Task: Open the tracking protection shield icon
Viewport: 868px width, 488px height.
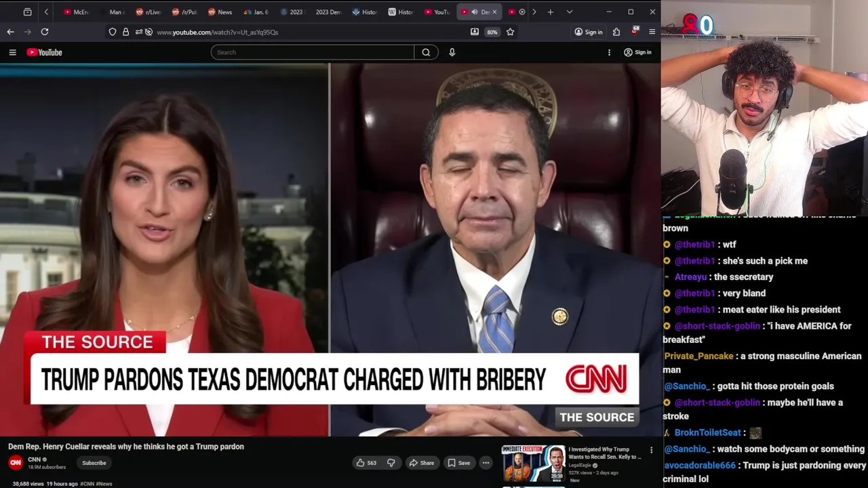Action: pyautogui.click(x=113, y=32)
